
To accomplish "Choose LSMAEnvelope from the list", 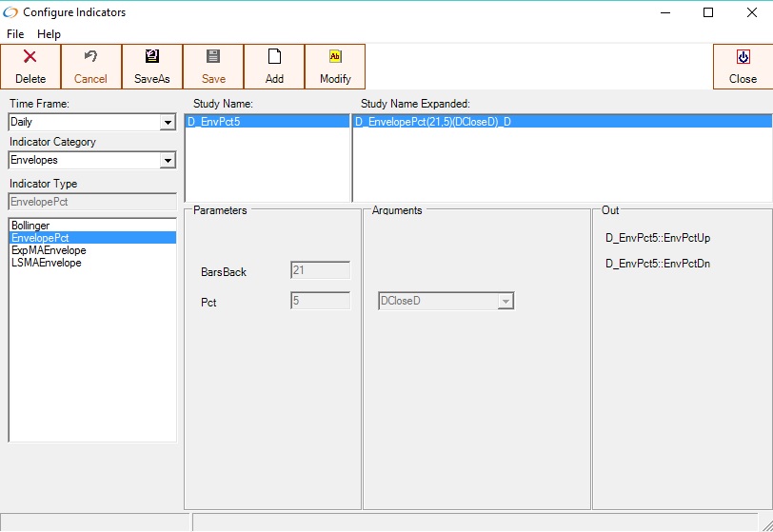I will click(x=46, y=263).
